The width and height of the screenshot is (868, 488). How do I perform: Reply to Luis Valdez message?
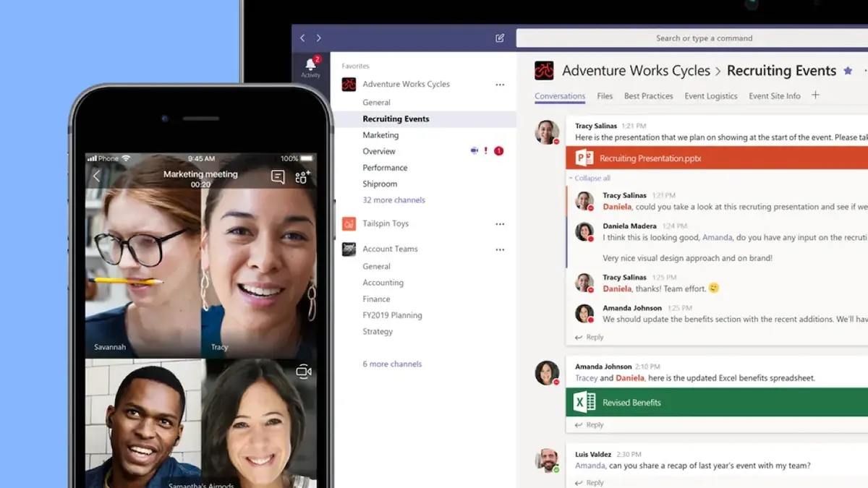pos(589,483)
